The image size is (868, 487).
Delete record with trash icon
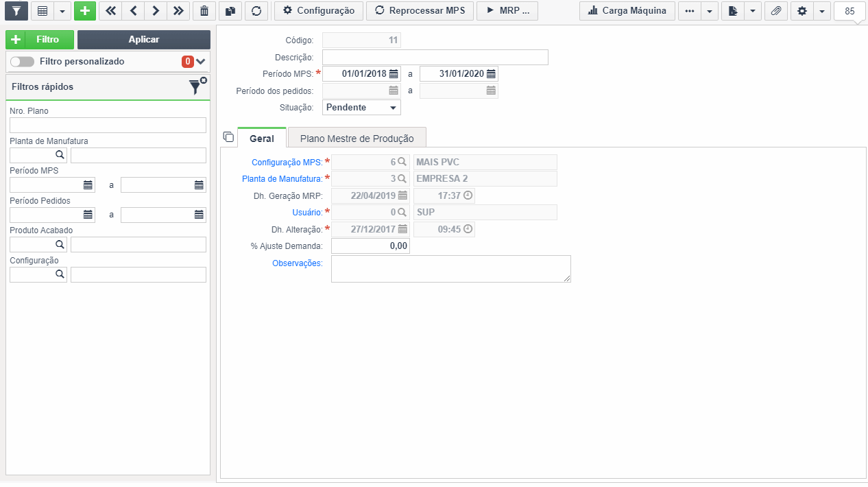pyautogui.click(x=204, y=11)
